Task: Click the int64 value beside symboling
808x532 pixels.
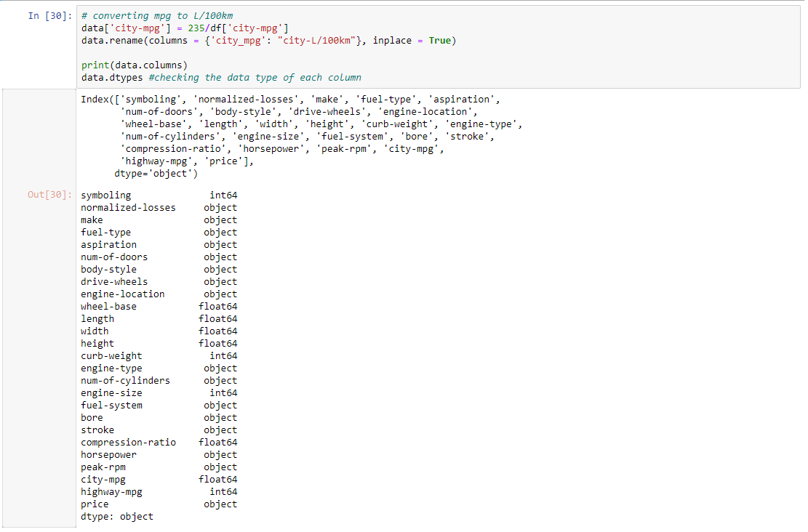Action: click(x=224, y=196)
